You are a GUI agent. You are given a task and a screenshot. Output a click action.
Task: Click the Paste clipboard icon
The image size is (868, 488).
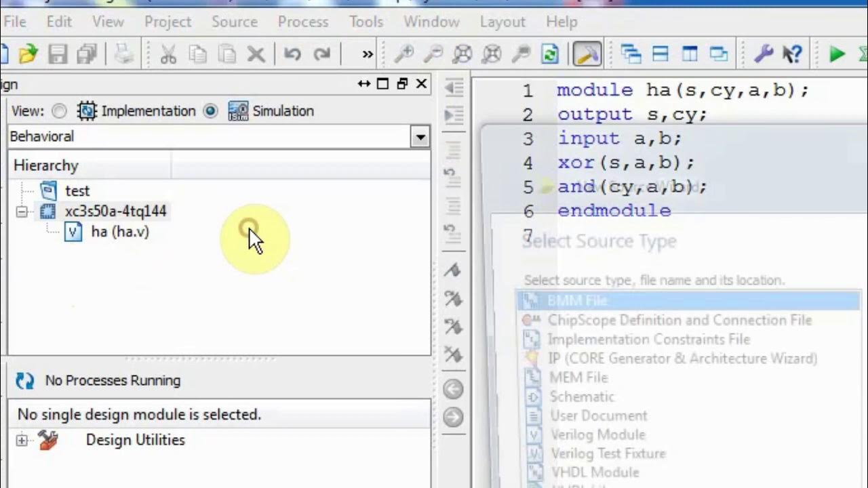click(226, 54)
